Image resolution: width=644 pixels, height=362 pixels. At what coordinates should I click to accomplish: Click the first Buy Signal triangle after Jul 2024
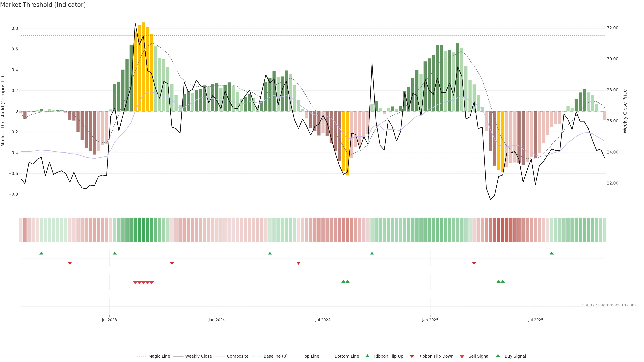(x=343, y=282)
